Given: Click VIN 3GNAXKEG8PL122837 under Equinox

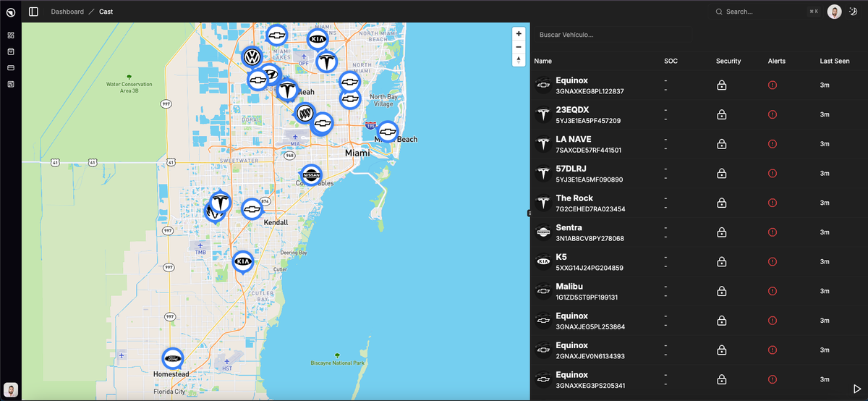Looking at the screenshot, I should click(x=590, y=92).
